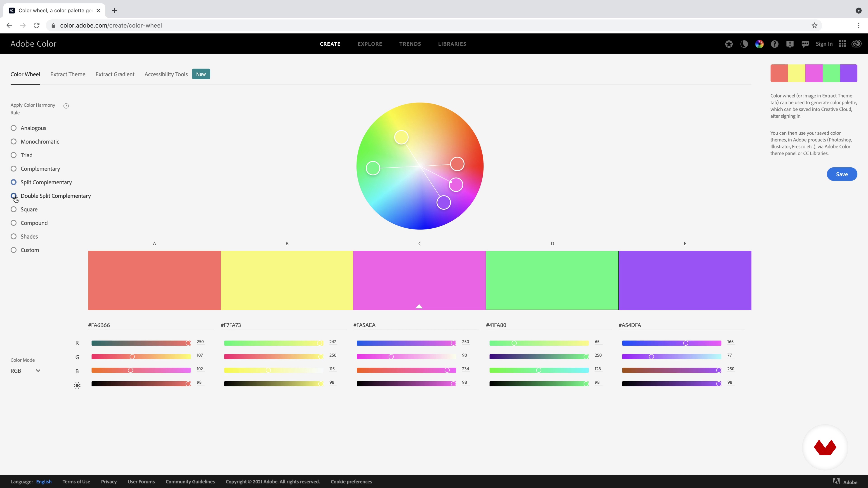This screenshot has width=868, height=488.
Task: Select the green handle on color wheel
Action: point(373,168)
